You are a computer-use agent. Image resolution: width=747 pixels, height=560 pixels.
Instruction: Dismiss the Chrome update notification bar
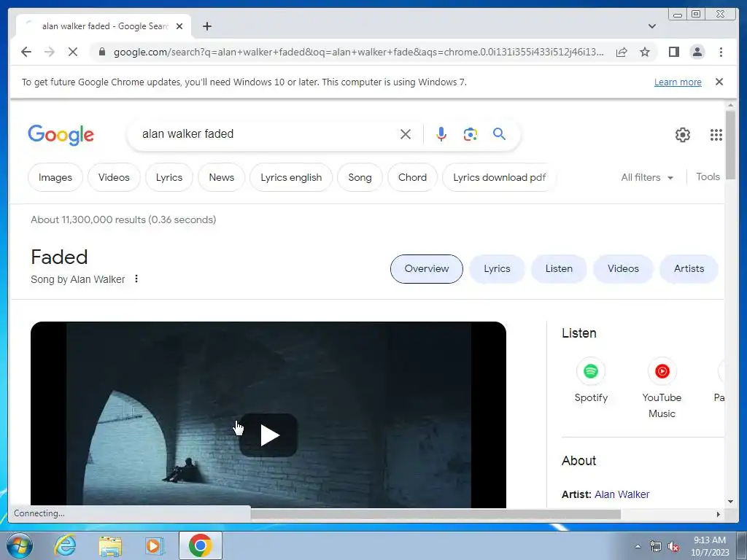(719, 82)
